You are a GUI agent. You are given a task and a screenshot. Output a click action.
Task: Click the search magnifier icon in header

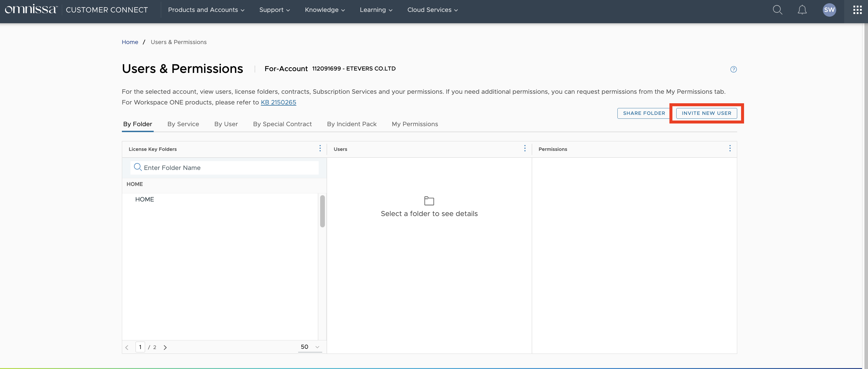(x=777, y=10)
